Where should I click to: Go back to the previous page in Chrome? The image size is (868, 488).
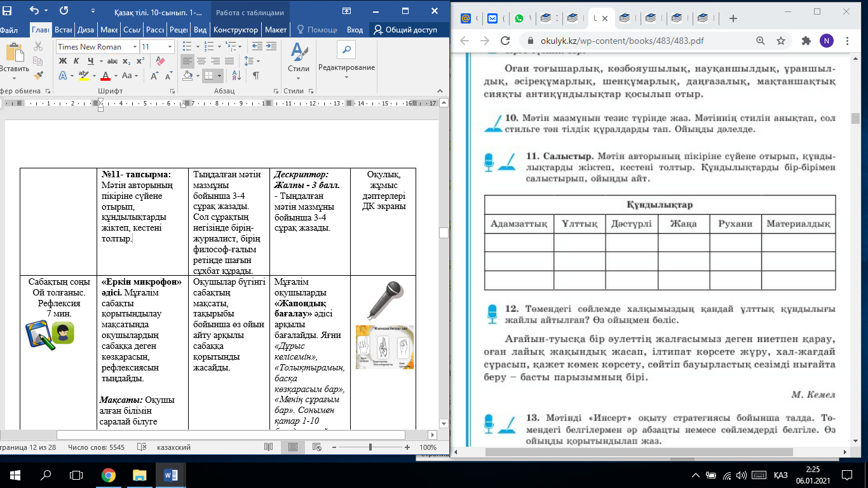(x=463, y=41)
